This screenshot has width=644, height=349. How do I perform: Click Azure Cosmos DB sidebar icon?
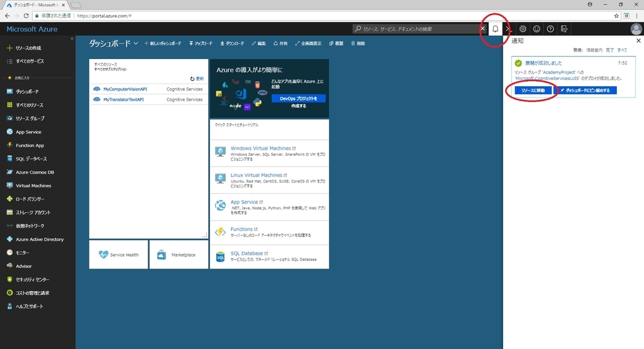pos(9,172)
